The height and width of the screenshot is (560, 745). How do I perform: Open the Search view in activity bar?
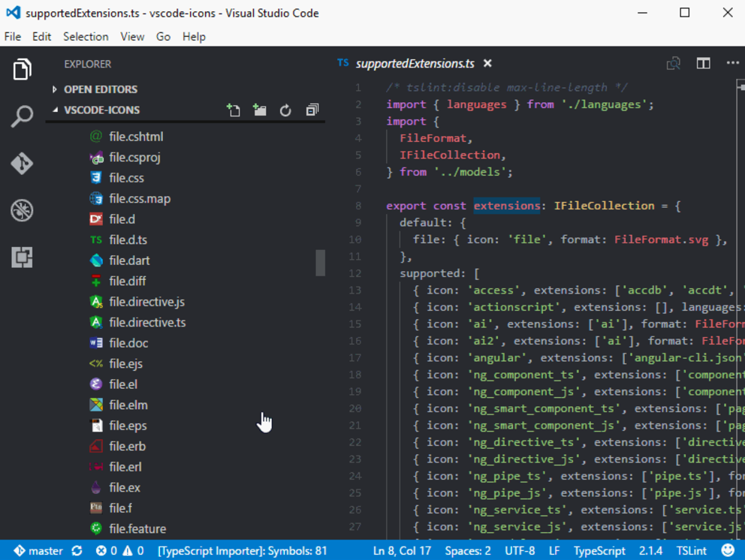tap(22, 116)
